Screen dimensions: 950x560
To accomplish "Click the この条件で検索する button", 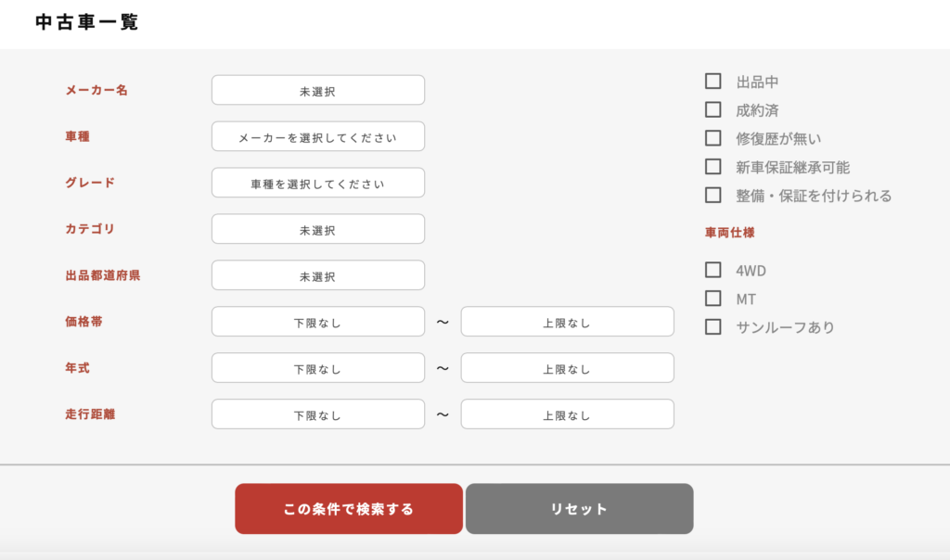I will 349,508.
